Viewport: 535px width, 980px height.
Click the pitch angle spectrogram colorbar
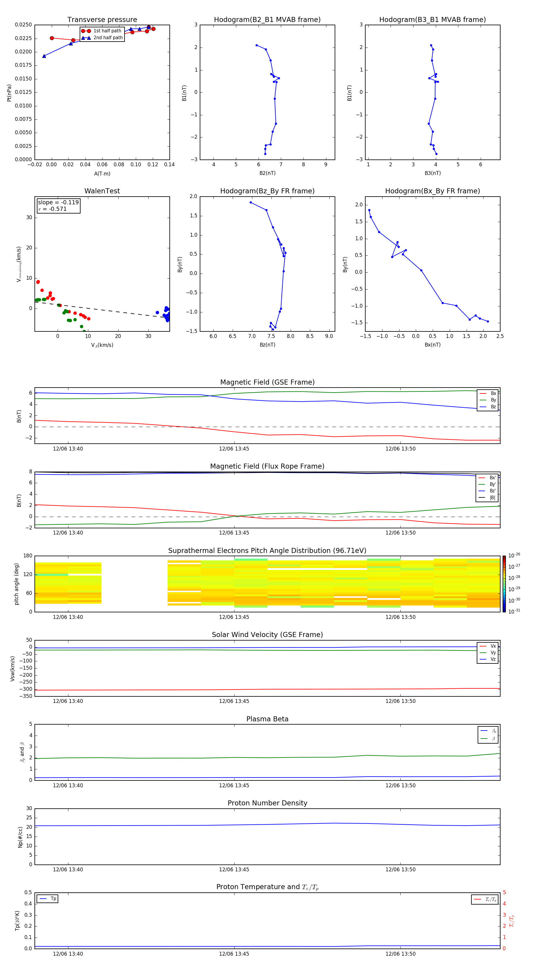pos(504,584)
